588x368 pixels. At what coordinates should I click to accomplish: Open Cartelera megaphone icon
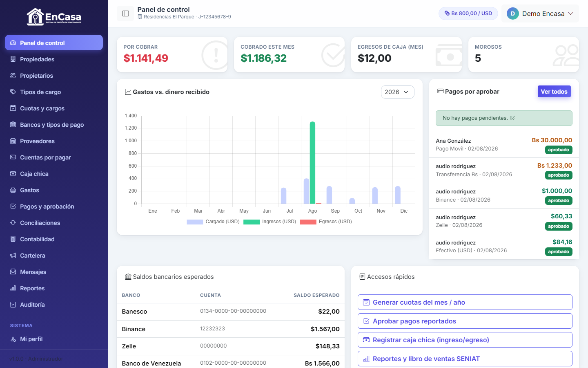(13, 256)
